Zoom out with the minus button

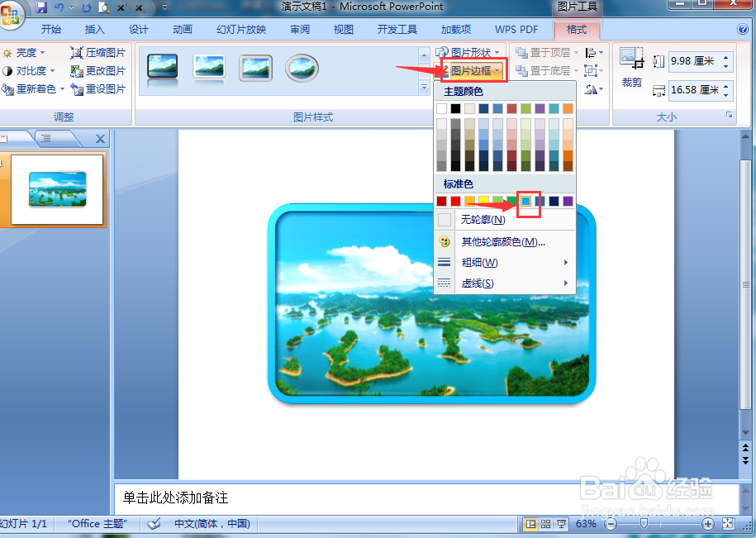(x=611, y=524)
